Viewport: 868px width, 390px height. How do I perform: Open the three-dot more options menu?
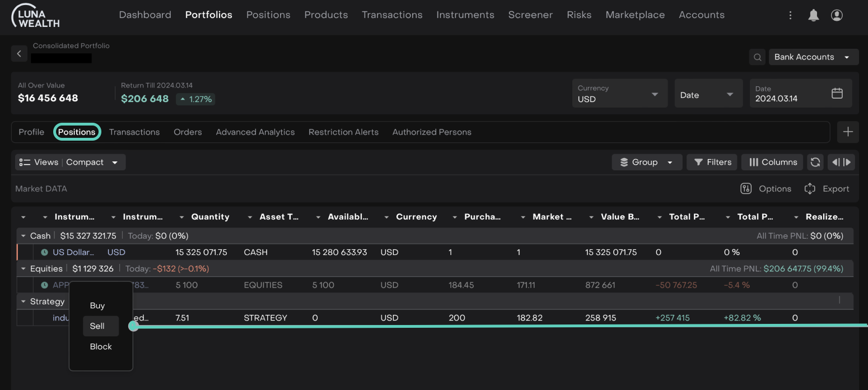(x=790, y=16)
